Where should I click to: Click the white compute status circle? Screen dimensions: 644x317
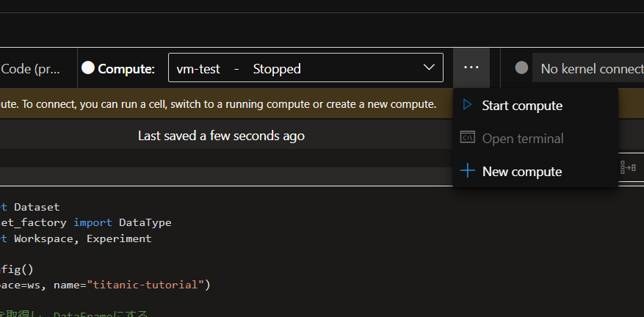click(x=88, y=68)
